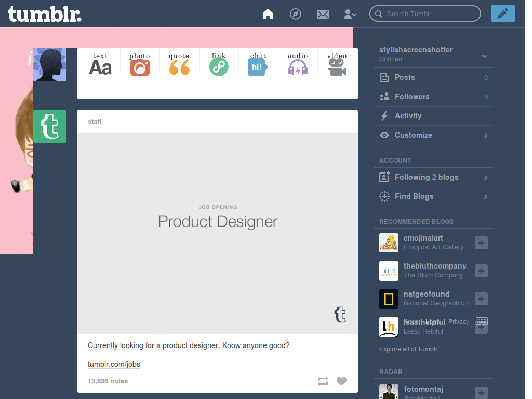
Task: Click the Posts document icon
Action: pos(384,77)
